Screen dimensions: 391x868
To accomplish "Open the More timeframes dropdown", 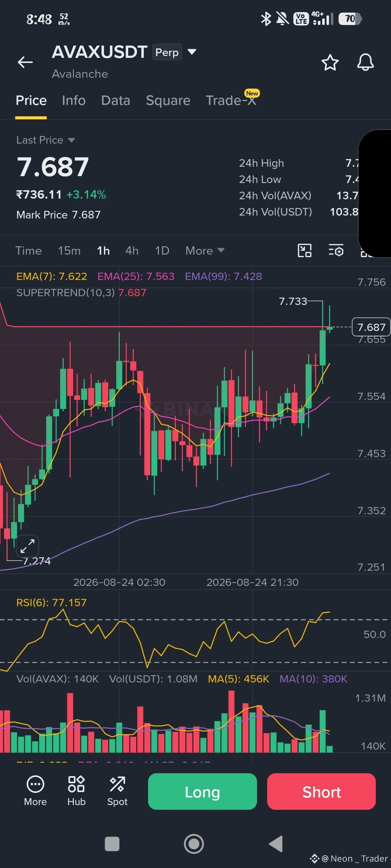I will (x=205, y=251).
